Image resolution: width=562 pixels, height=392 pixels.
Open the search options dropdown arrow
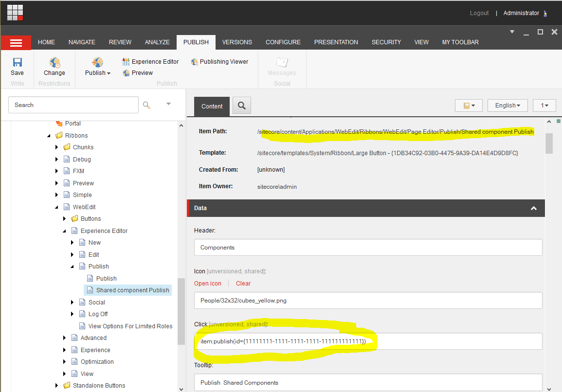tap(168, 104)
